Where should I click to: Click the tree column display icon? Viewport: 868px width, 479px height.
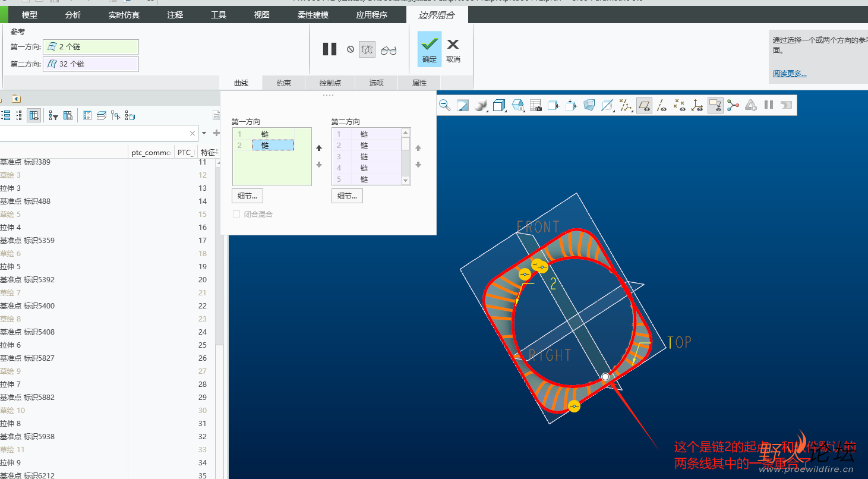34,115
